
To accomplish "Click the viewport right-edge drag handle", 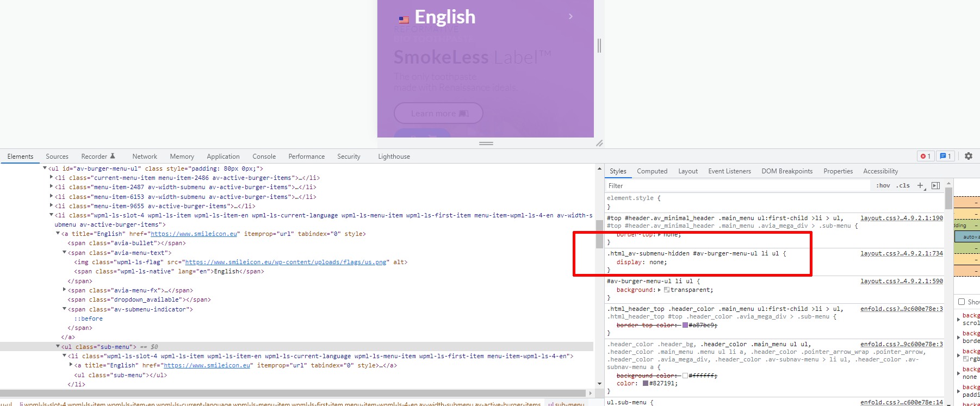I will pos(599,46).
